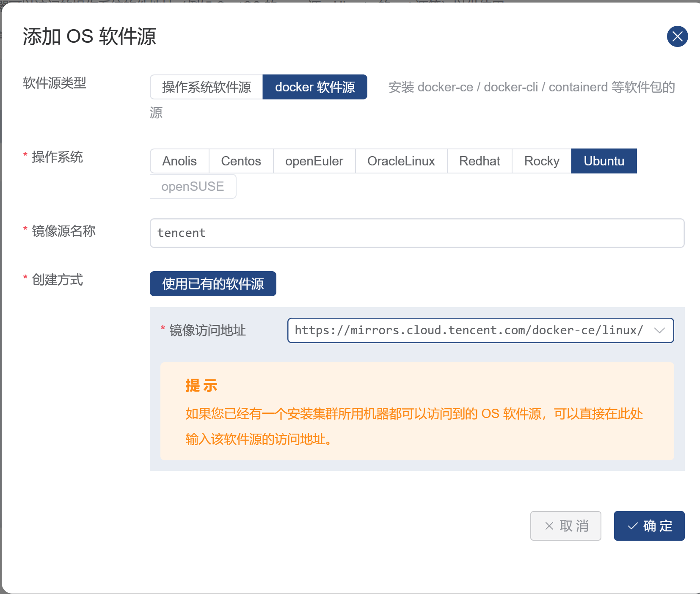Choose openSUSE operating system option
This screenshot has width=700, height=594.
point(193,187)
